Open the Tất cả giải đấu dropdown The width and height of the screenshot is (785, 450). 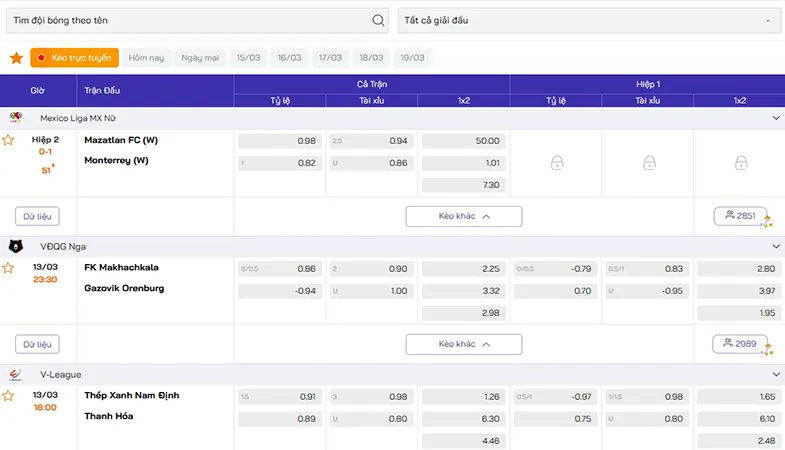tap(589, 21)
